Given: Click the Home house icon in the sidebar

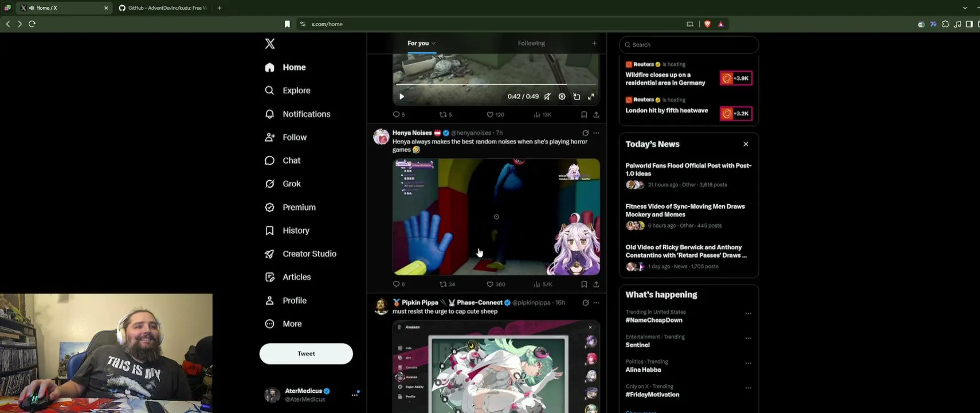Looking at the screenshot, I should [x=269, y=67].
